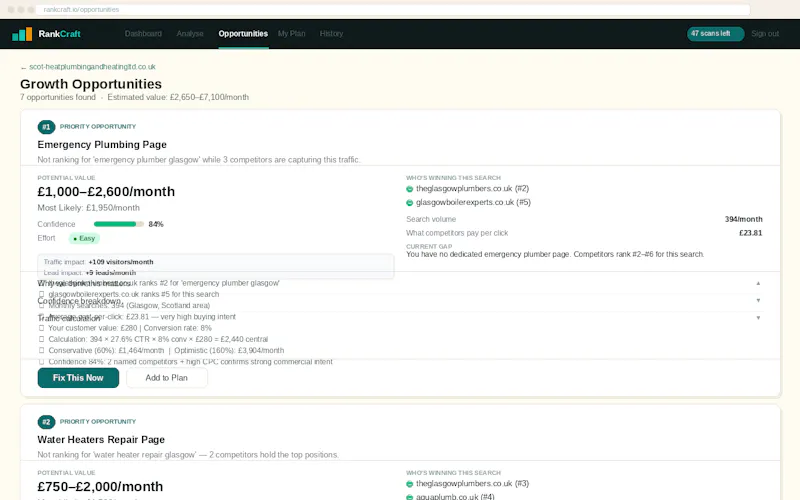This screenshot has height=500, width=800.
Task: Click the 84% confidence progress bar
Action: click(118, 224)
